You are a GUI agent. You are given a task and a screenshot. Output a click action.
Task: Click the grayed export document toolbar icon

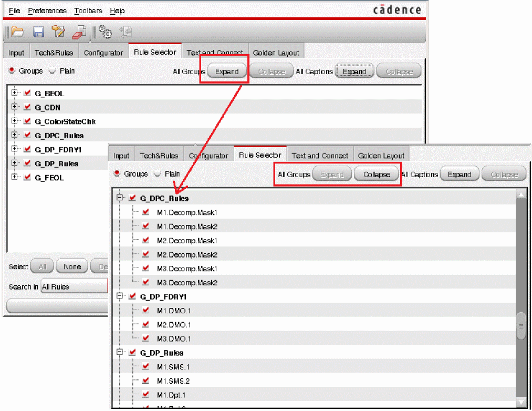pyautogui.click(x=126, y=32)
